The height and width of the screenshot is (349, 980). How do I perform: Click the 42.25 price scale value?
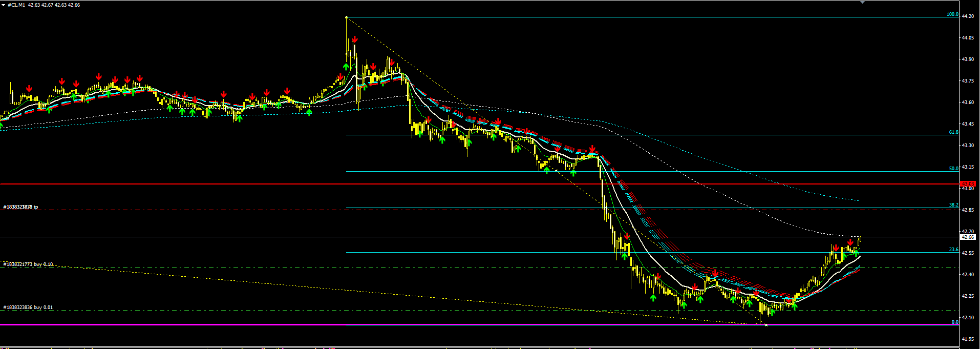coord(968,296)
